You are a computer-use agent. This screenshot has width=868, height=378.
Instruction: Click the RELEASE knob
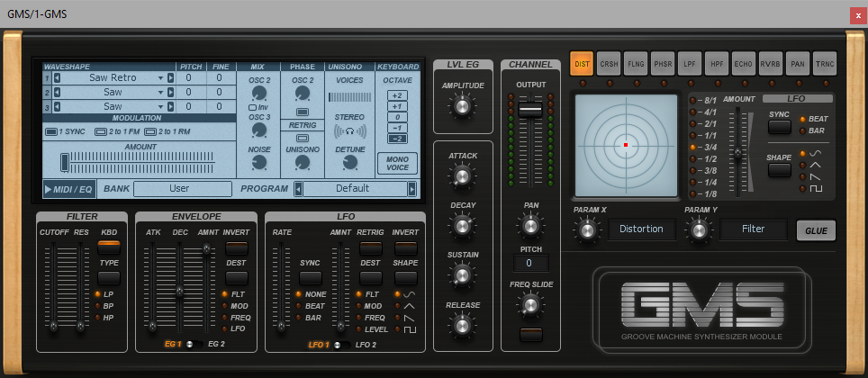(x=462, y=326)
